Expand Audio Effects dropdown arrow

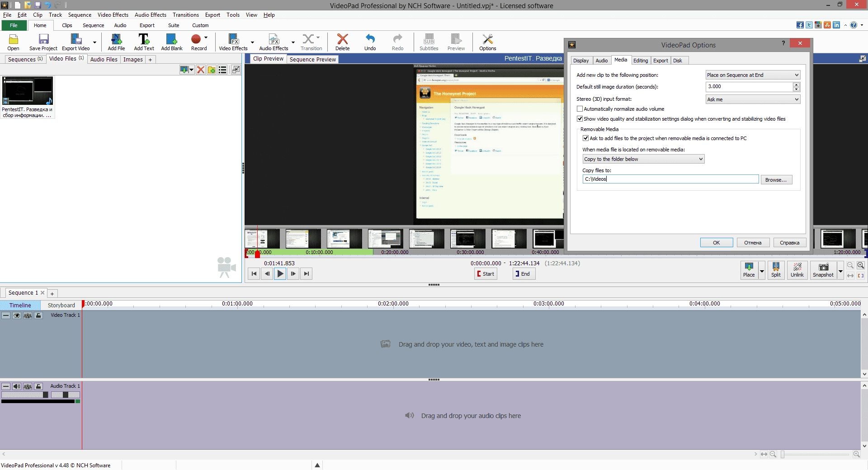pyautogui.click(x=293, y=42)
